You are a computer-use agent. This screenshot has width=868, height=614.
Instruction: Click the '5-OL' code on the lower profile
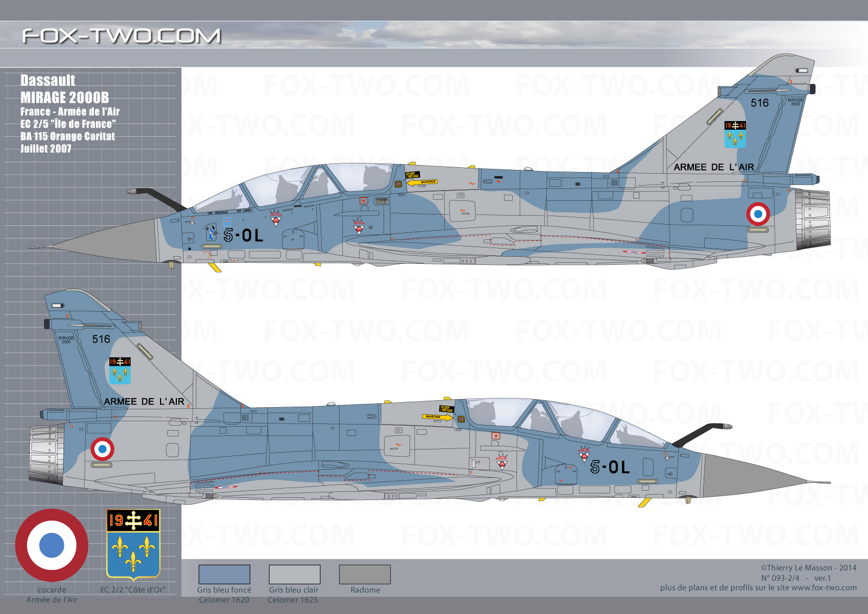[x=610, y=467]
